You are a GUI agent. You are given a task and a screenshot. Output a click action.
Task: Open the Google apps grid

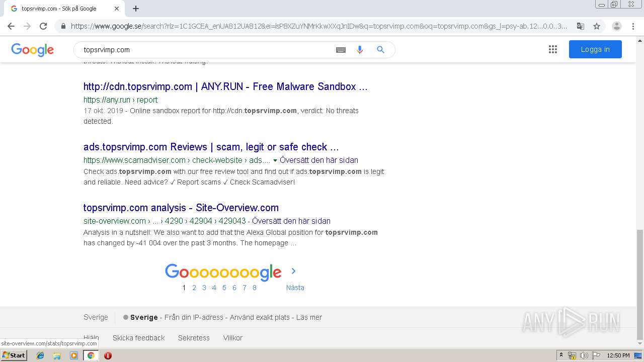click(553, 49)
